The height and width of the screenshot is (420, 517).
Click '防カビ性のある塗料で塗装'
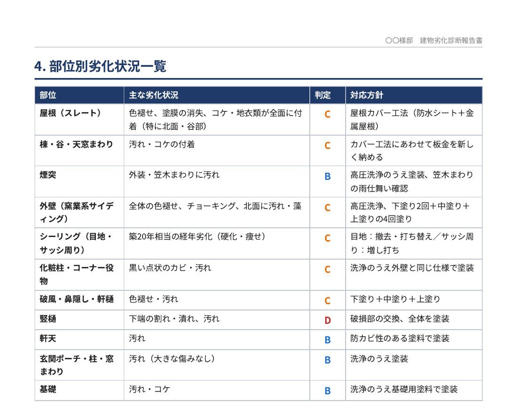[399, 338]
